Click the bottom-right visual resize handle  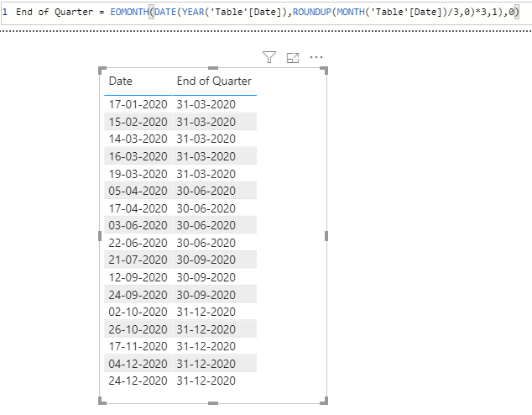[x=325, y=401]
